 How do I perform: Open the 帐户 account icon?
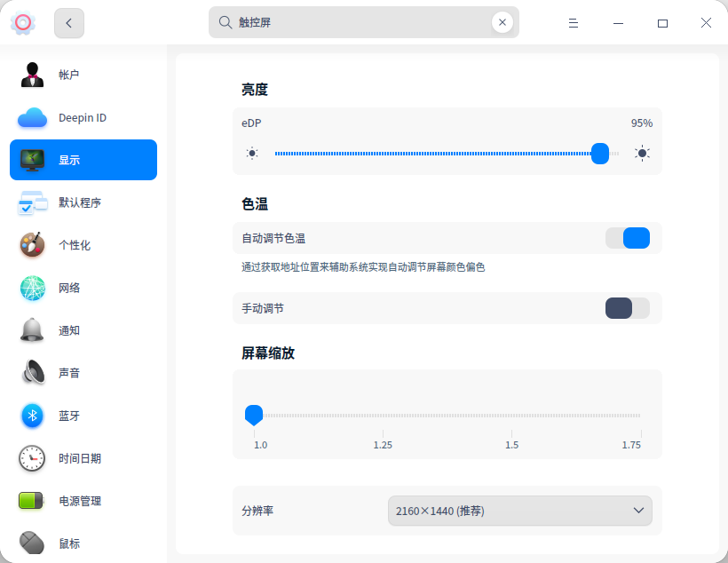click(32, 75)
